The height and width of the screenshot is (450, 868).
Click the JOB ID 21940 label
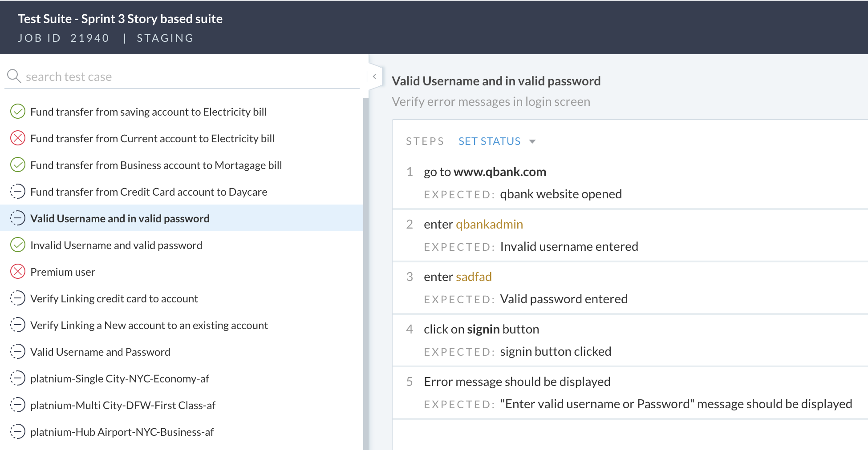[x=63, y=38]
